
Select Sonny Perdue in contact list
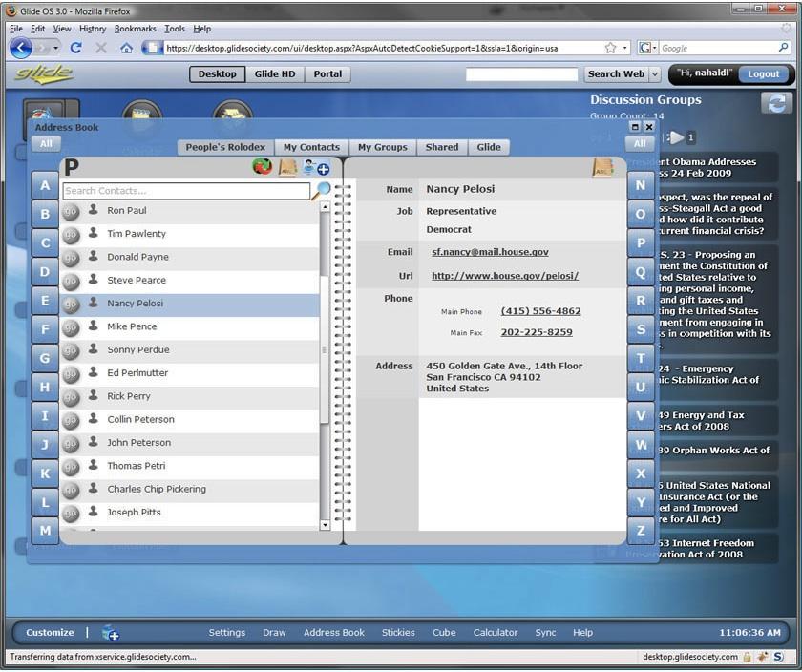point(189,350)
